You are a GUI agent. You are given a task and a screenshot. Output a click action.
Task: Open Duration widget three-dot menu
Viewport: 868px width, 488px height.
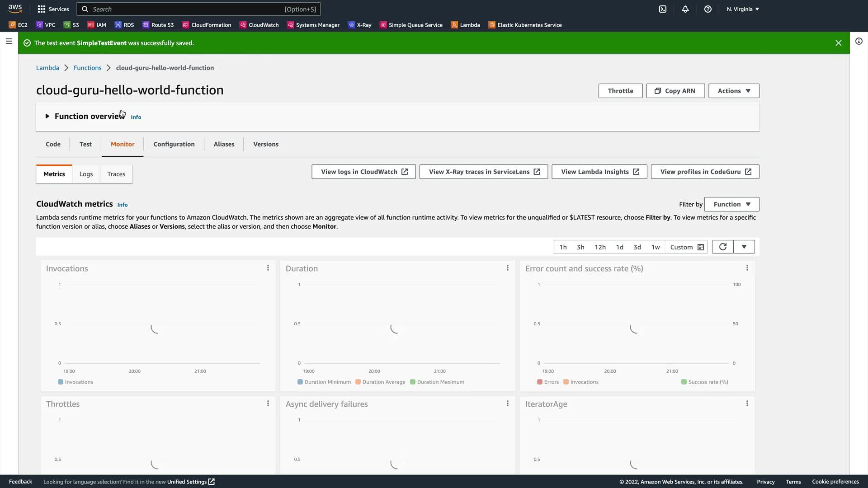point(508,268)
